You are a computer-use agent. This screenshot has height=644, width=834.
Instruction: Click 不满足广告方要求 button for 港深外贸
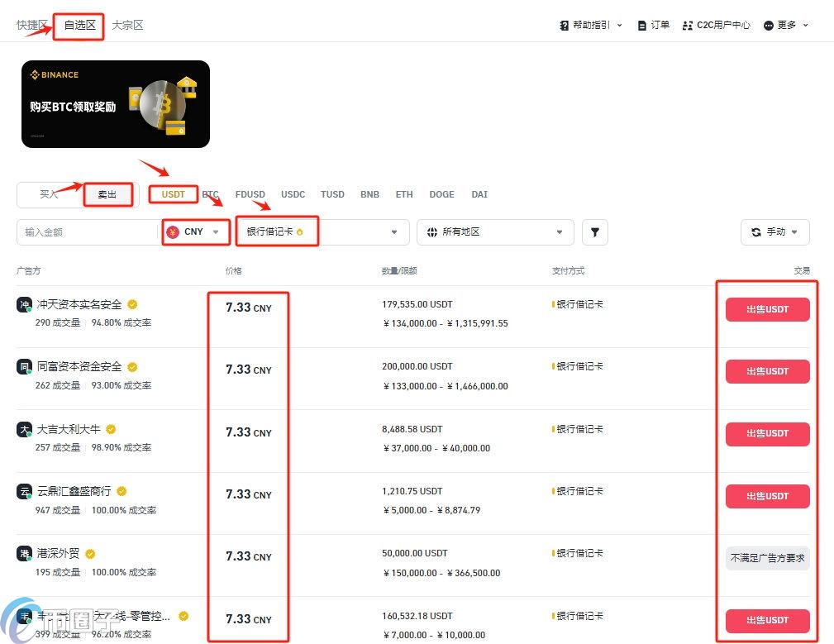click(768, 558)
